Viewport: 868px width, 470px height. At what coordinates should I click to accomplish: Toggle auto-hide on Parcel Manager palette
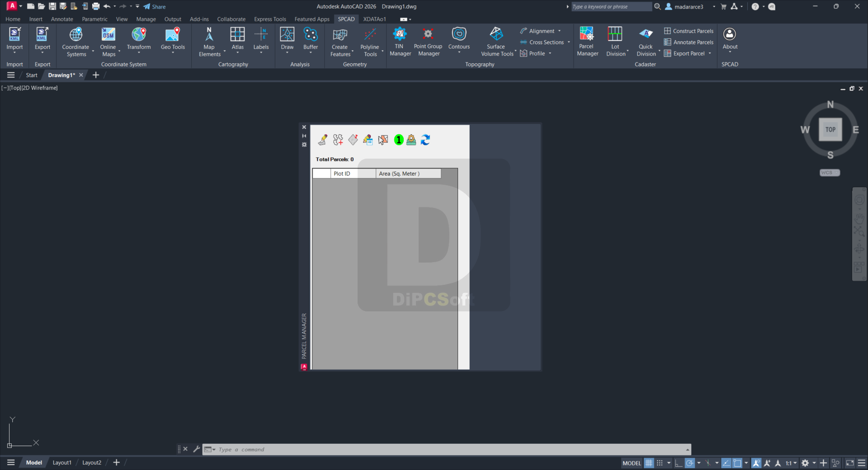point(304,136)
